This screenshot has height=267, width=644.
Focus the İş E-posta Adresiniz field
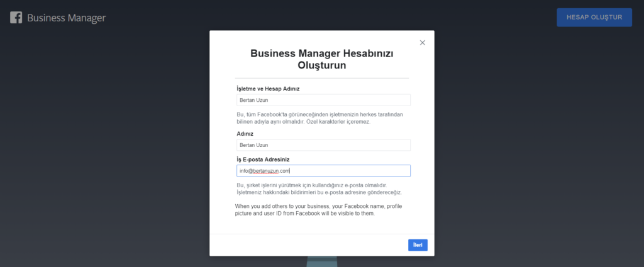(323, 171)
